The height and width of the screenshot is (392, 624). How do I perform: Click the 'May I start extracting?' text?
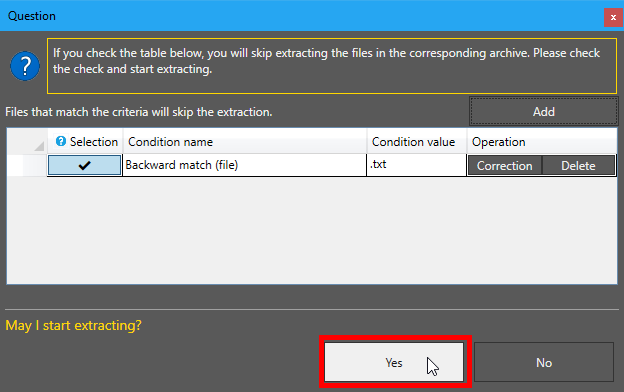pos(73,326)
